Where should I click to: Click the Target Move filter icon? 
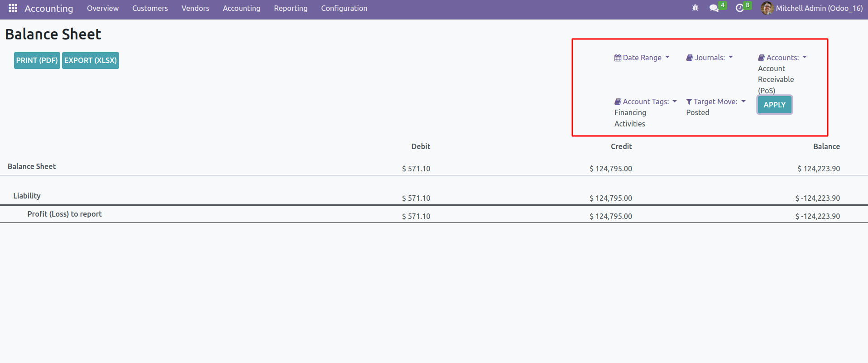pos(689,102)
